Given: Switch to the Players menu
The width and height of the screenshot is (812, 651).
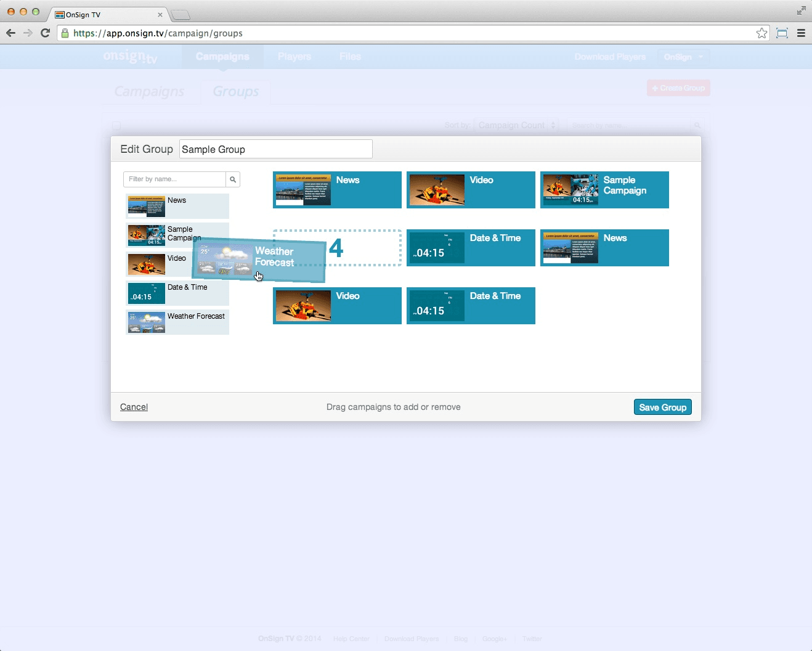Looking at the screenshot, I should 294,57.
